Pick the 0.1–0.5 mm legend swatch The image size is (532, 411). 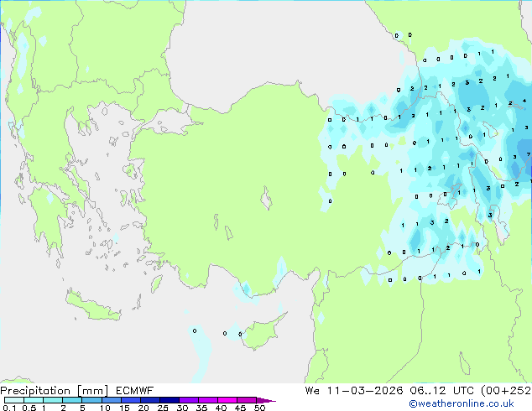(14, 400)
